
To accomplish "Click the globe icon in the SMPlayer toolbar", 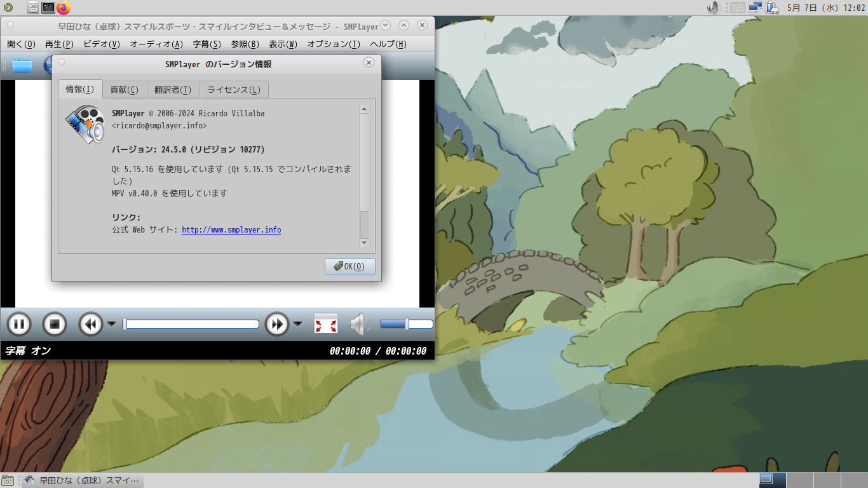I will pos(48,65).
